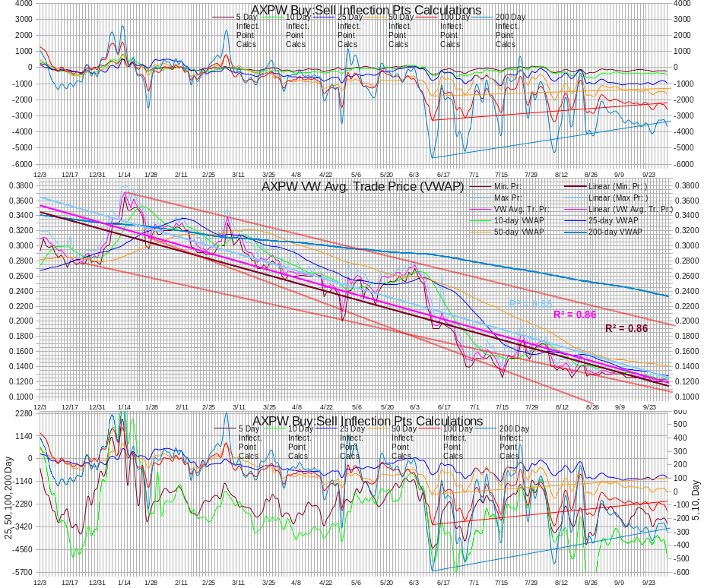This screenshot has width=704, height=588.
Task: Click the top chart title 'AXPW Buy:Sell Inflection Pts Calculations'
Action: [x=366, y=10]
